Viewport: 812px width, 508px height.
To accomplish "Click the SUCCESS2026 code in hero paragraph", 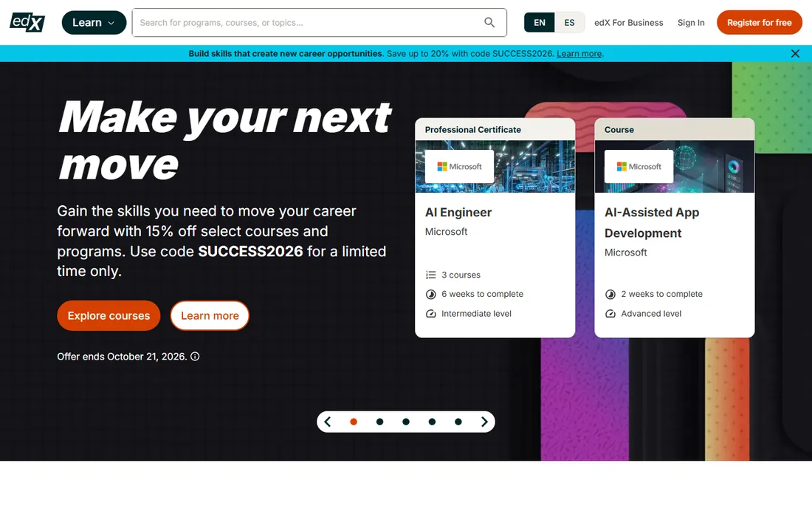I will point(251,251).
